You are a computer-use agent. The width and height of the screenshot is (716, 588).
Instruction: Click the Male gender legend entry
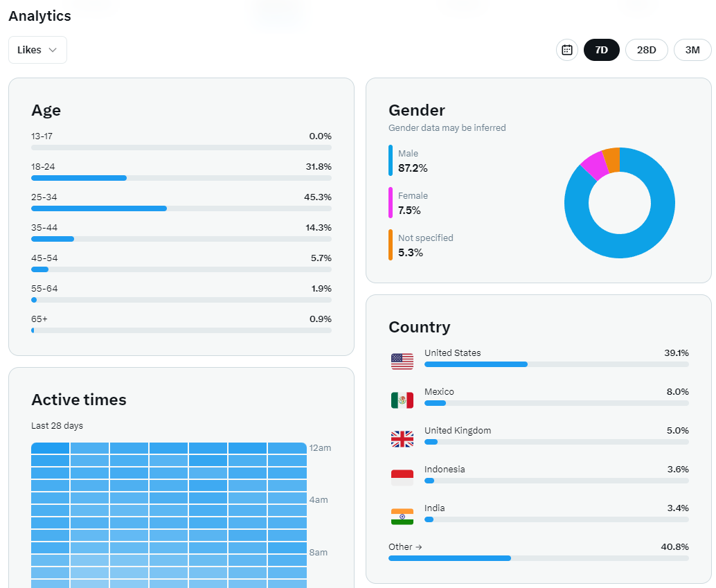coord(409,161)
